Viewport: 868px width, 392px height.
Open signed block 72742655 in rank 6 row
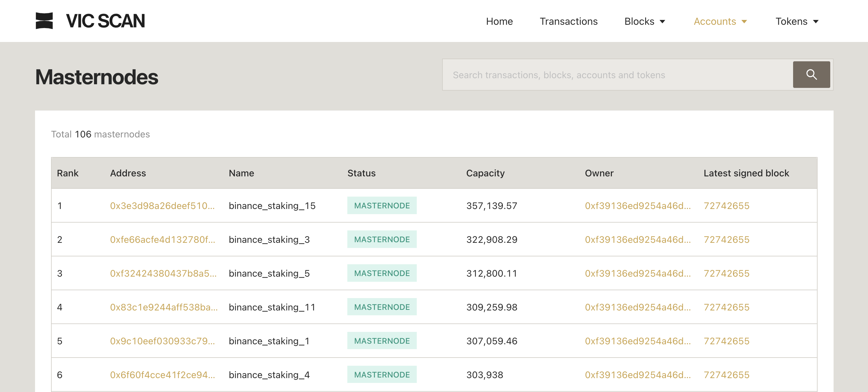(x=726, y=375)
